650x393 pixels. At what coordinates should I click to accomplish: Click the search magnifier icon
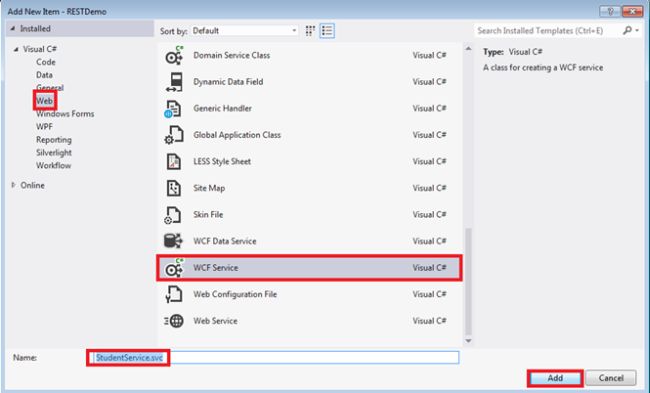[x=627, y=30]
